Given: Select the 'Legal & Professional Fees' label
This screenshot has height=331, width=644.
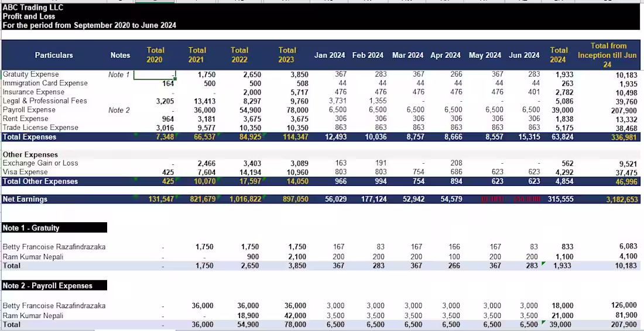Looking at the screenshot, I should click(44, 101).
